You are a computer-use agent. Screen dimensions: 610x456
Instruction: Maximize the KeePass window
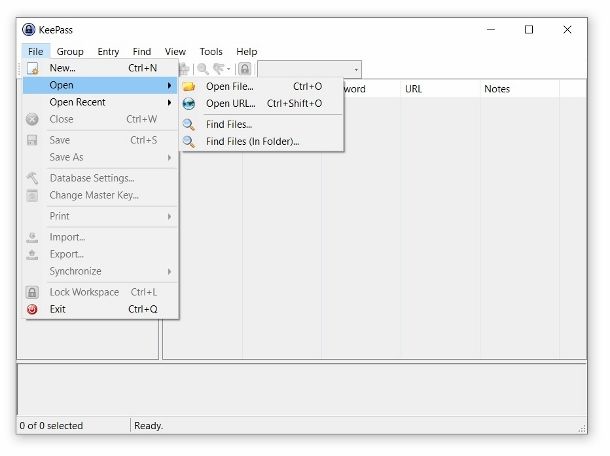pos(529,30)
